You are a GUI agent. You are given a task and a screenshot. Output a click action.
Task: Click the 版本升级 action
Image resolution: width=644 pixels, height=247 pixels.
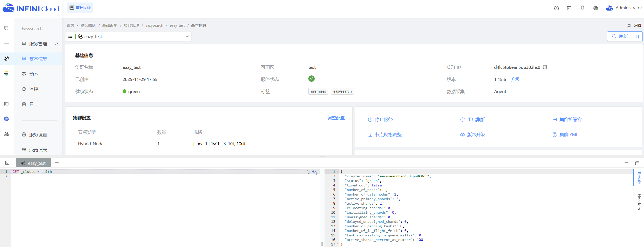click(472, 134)
